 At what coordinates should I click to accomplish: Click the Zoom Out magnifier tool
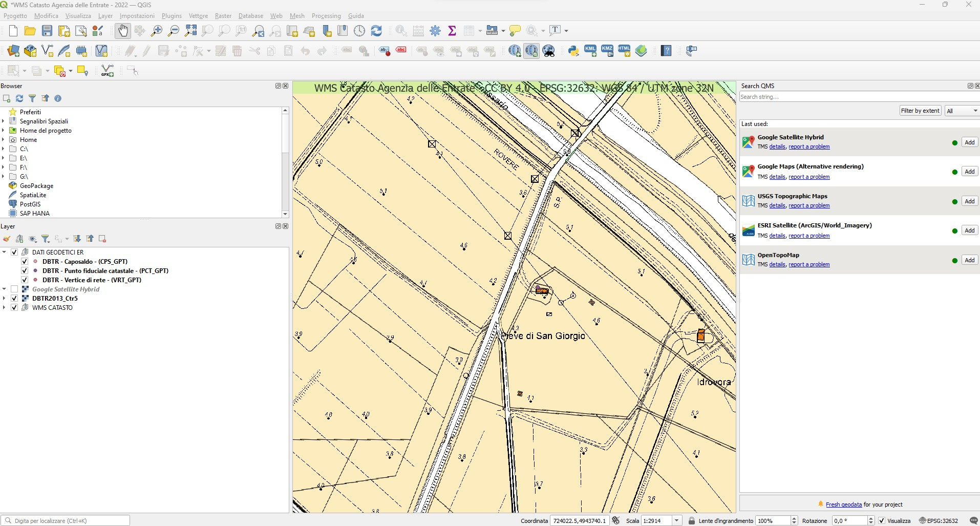point(174,31)
